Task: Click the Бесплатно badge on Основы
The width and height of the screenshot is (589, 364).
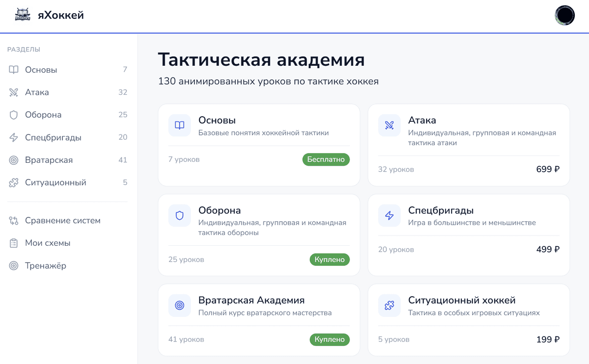Action: 326,159
